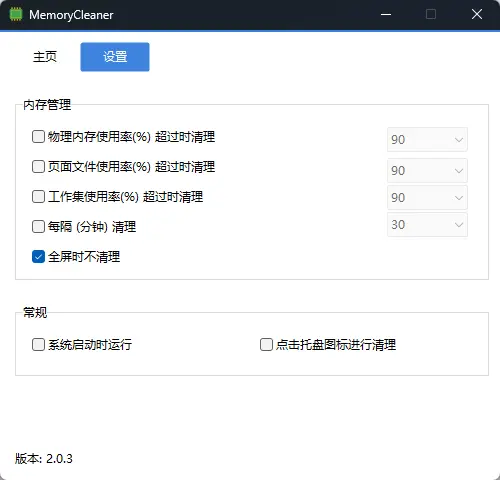Click the MemoryCleaner title text
The image size is (500, 480).
coord(71,15)
